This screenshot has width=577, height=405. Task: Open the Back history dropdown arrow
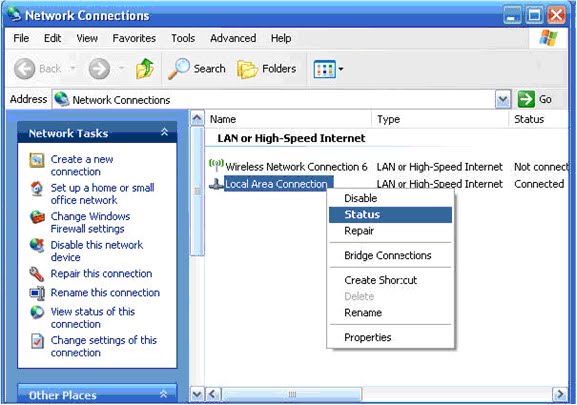73,68
